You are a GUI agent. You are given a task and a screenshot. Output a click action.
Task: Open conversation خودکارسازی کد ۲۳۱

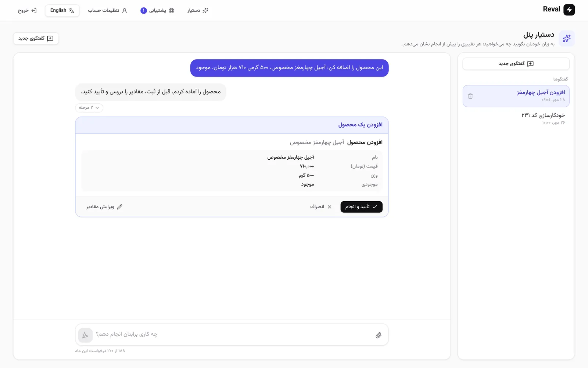click(516, 118)
